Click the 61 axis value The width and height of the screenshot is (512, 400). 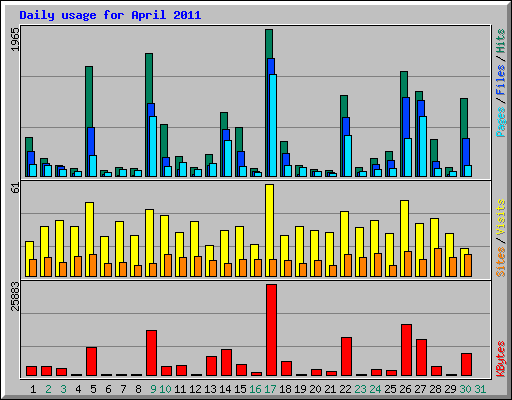click(15, 188)
